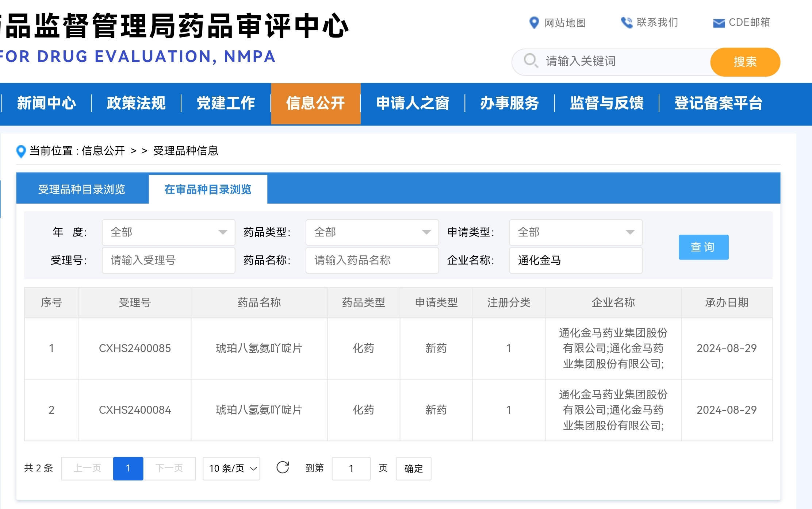Screen dimensions: 812x509
Task: Open the 信息公开 navigation menu
Action: coord(315,103)
